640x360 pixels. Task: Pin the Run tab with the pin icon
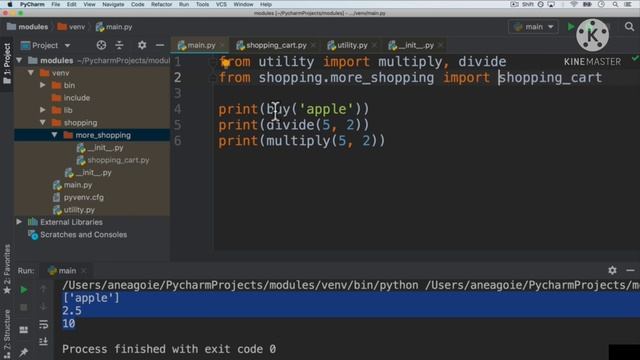(24, 351)
